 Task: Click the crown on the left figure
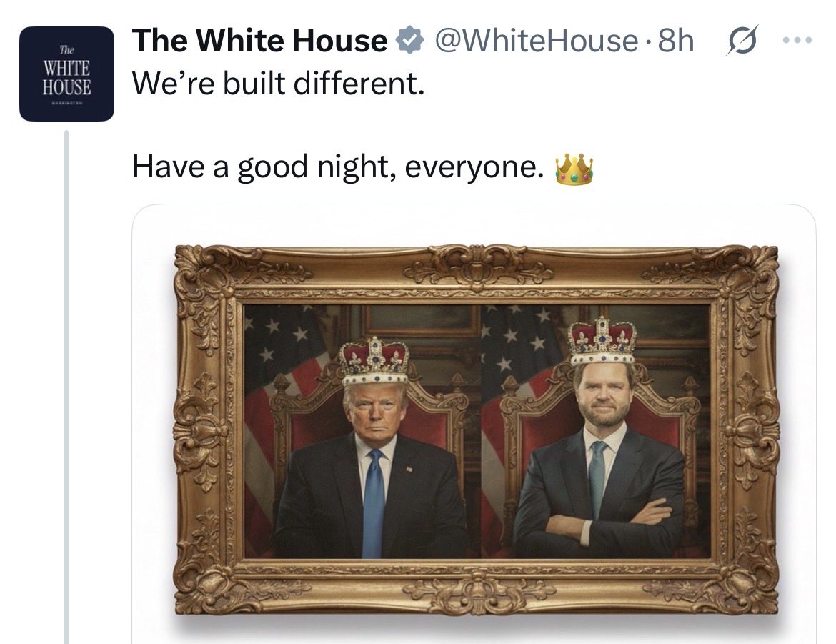tap(374, 361)
